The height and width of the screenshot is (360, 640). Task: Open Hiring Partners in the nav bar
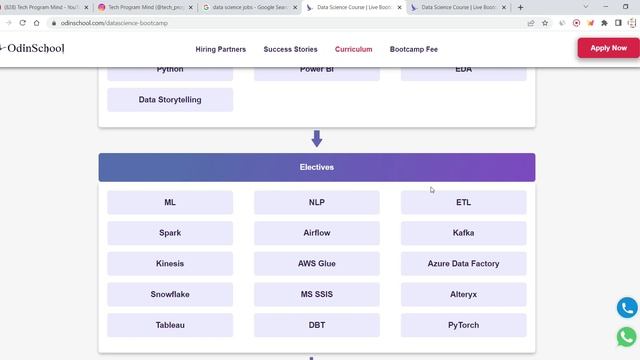(220, 49)
